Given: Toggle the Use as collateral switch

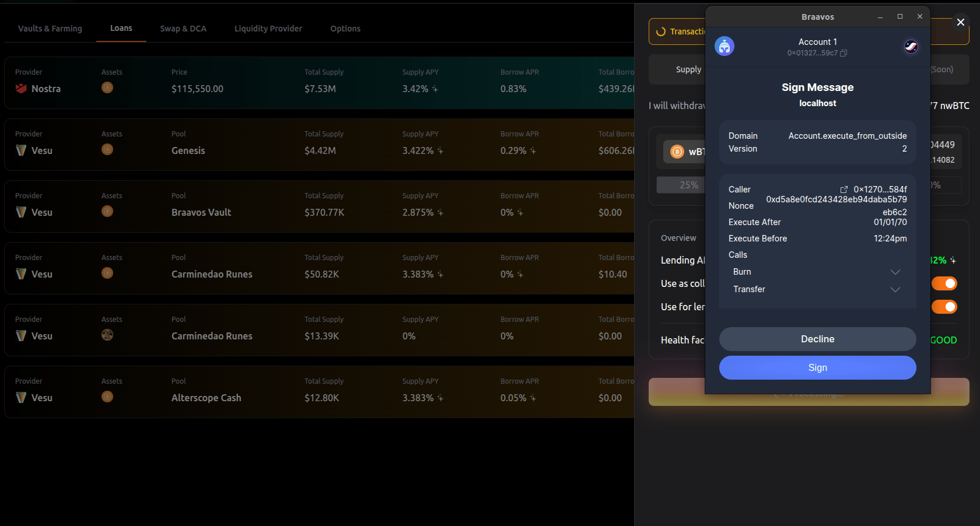Looking at the screenshot, I should (x=944, y=283).
